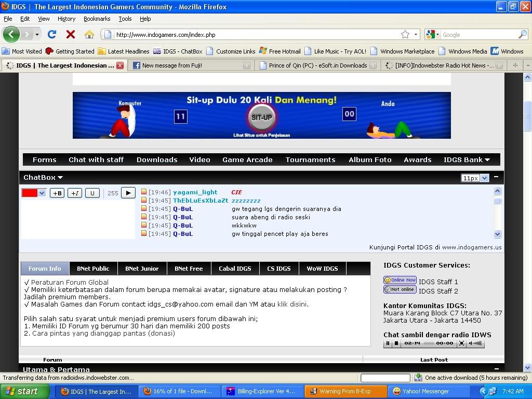Viewport: 532px width, 399px height.
Task: Click the SIT-UP button in the banner ad
Action: pyautogui.click(x=262, y=117)
